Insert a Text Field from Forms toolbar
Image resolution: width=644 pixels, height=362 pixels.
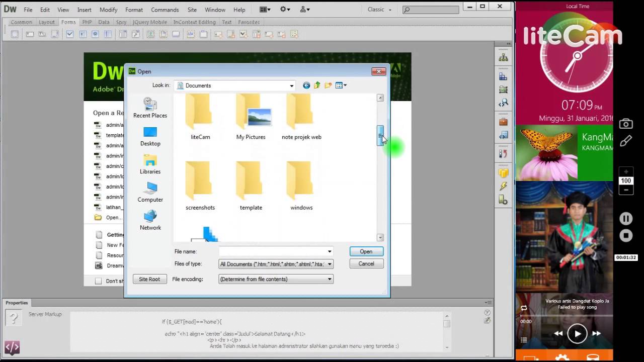click(x=30, y=34)
